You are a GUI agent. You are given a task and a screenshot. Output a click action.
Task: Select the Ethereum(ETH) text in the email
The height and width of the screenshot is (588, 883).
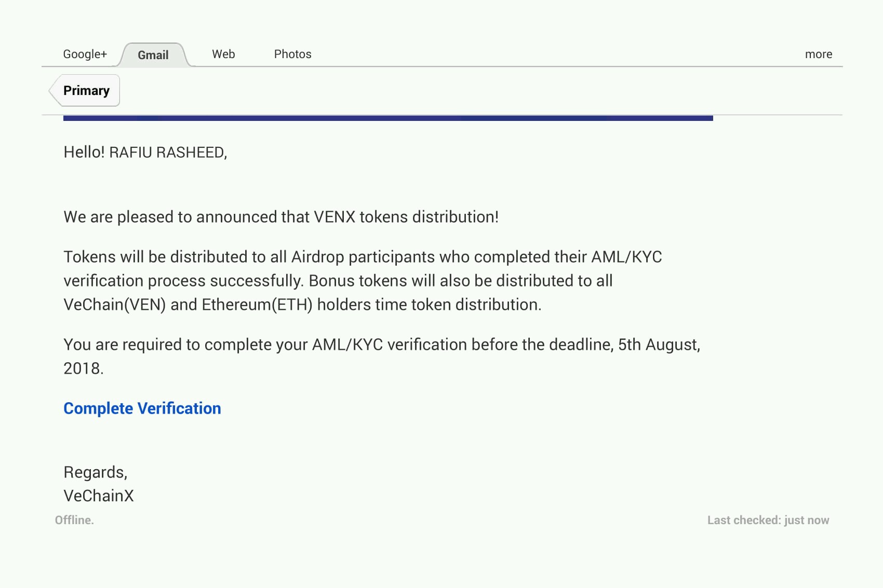(257, 305)
